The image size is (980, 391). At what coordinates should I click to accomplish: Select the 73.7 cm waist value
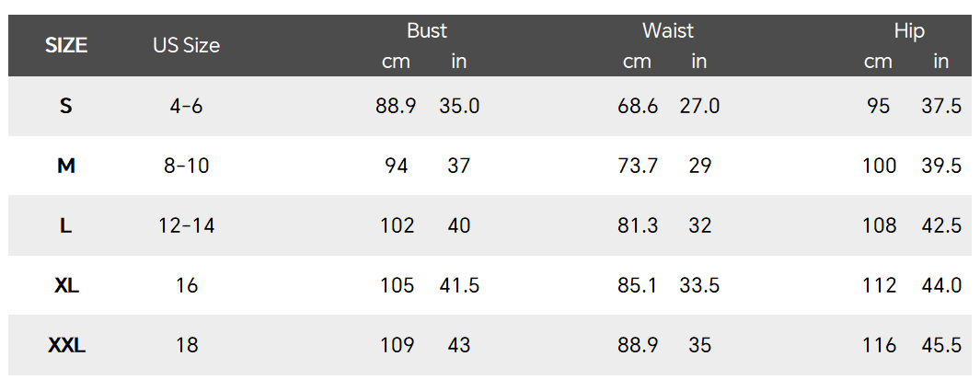(x=638, y=166)
